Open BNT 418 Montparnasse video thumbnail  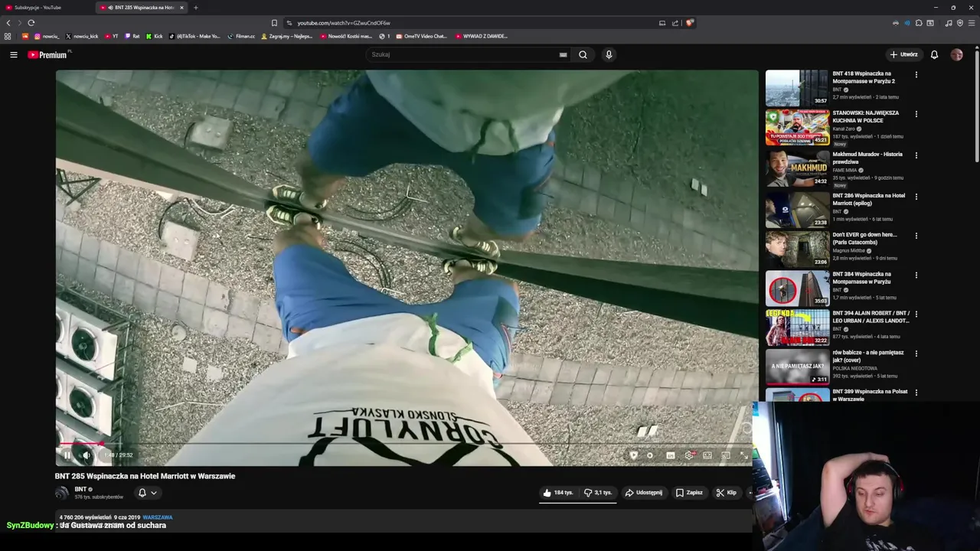pos(797,88)
